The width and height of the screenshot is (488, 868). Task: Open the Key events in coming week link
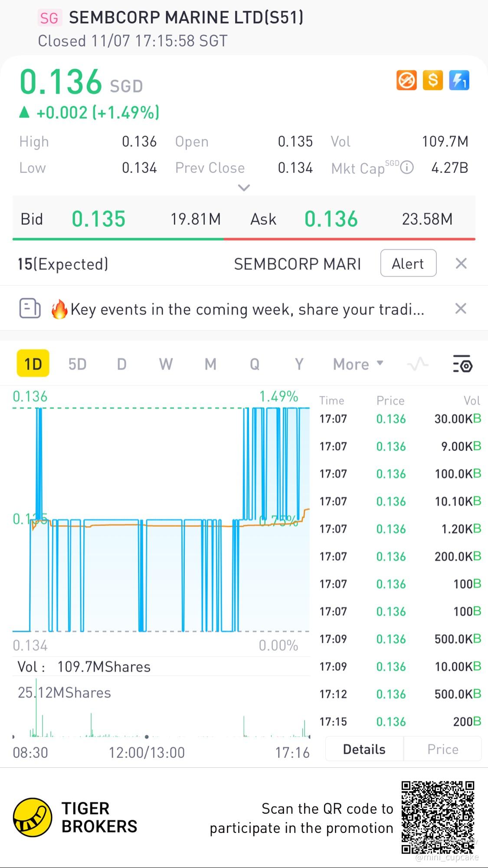click(x=247, y=309)
